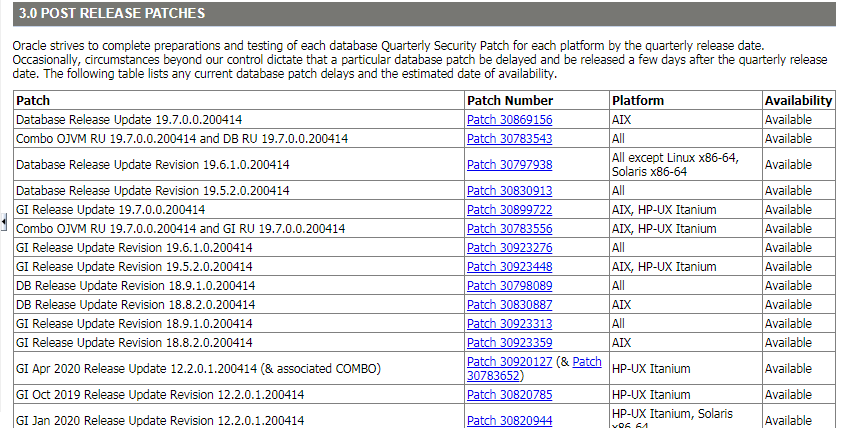The height and width of the screenshot is (428, 851).
Task: Open the Patch 30869156 link
Action: [x=509, y=120]
